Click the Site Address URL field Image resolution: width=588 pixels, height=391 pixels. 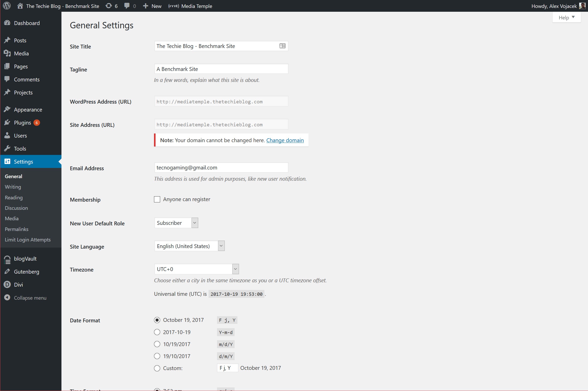(221, 124)
